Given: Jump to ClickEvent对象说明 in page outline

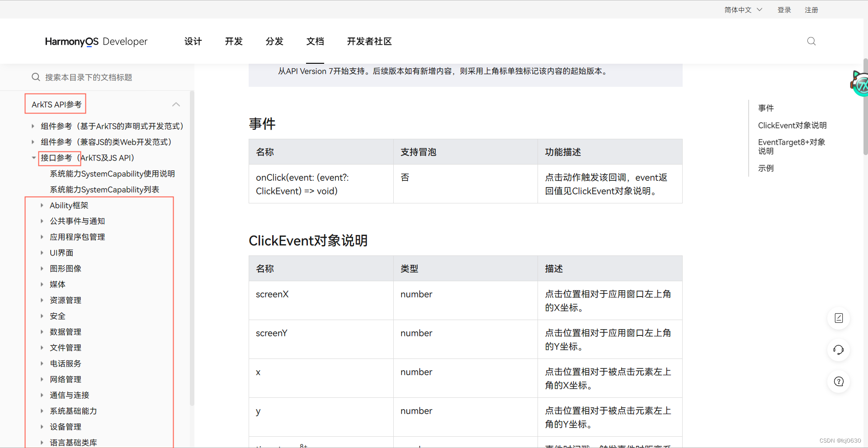Looking at the screenshot, I should click(x=792, y=125).
